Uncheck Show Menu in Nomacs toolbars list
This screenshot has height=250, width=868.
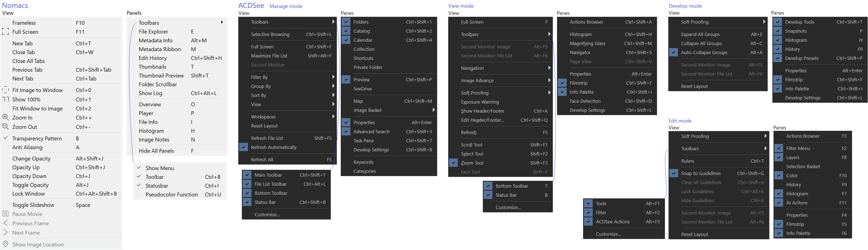click(138, 168)
